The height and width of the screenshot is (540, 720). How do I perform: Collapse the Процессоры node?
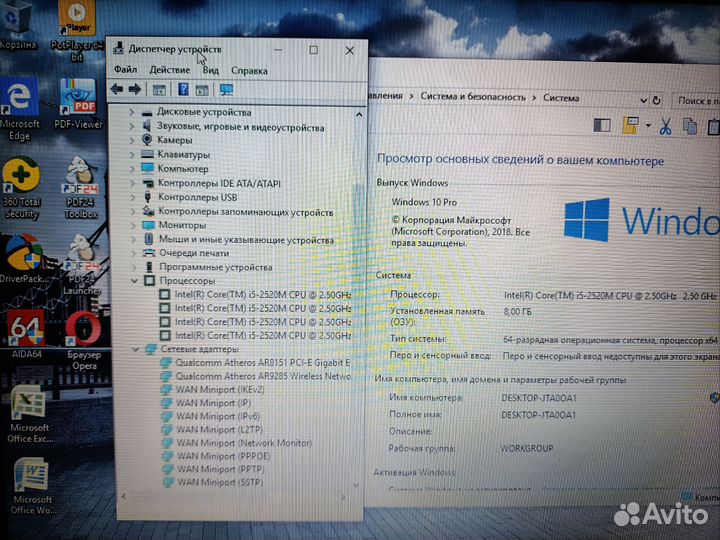click(x=134, y=281)
